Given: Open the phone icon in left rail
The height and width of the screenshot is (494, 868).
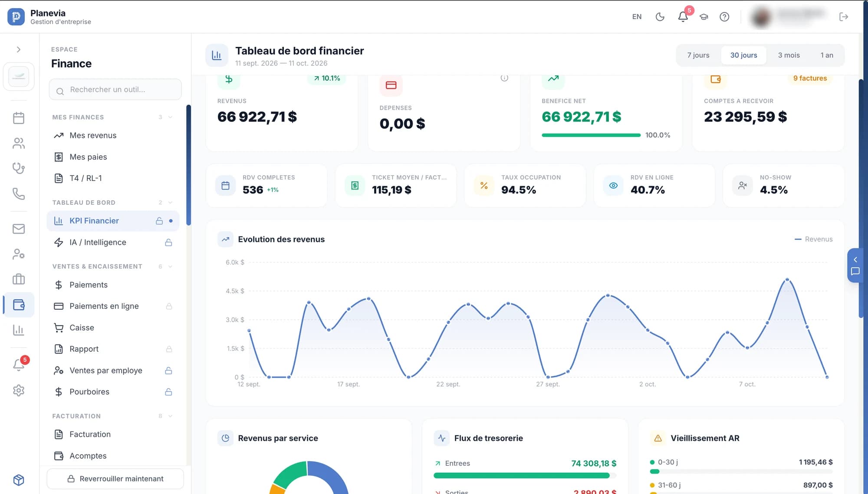Looking at the screenshot, I should tap(19, 193).
